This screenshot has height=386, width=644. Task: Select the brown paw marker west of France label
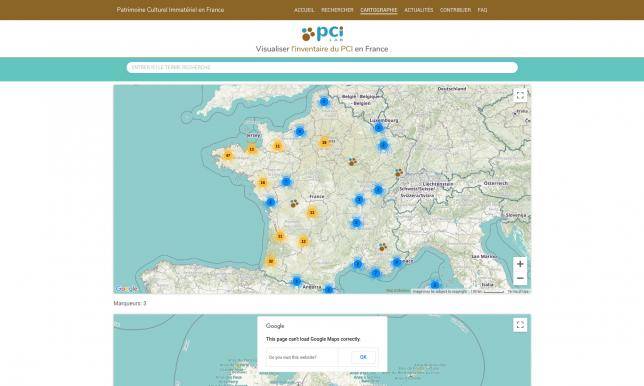pos(294,203)
